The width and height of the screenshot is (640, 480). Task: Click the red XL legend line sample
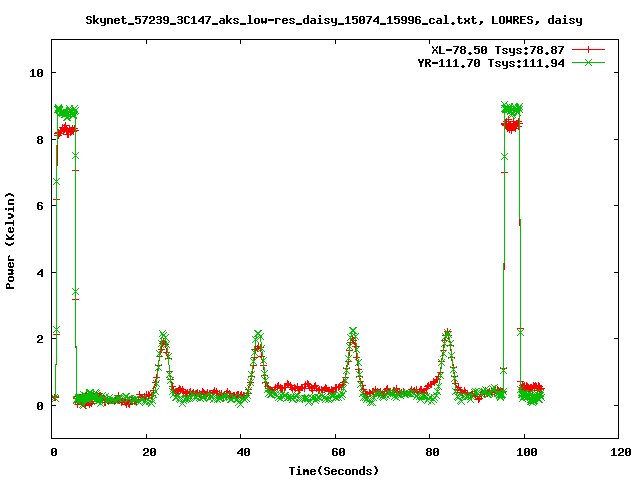pos(588,50)
